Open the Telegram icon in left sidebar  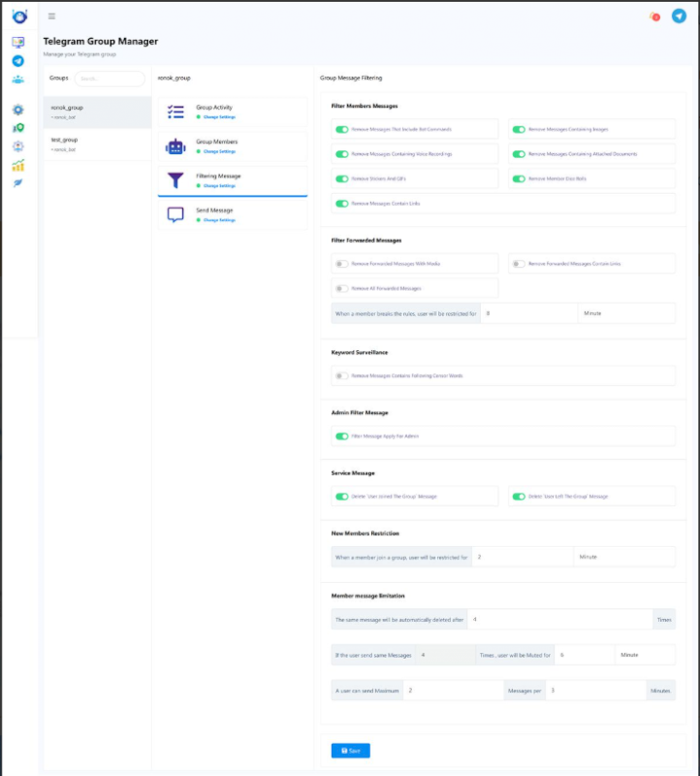coord(18,61)
